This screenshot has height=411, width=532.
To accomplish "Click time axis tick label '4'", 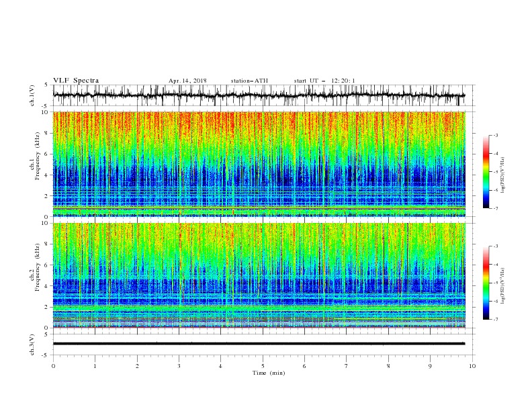I will [x=220, y=366].
